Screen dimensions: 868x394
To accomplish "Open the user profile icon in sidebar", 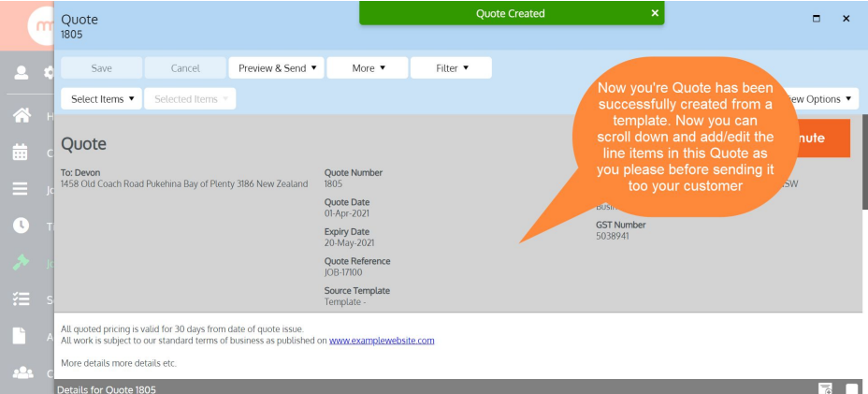I will 21,73.
